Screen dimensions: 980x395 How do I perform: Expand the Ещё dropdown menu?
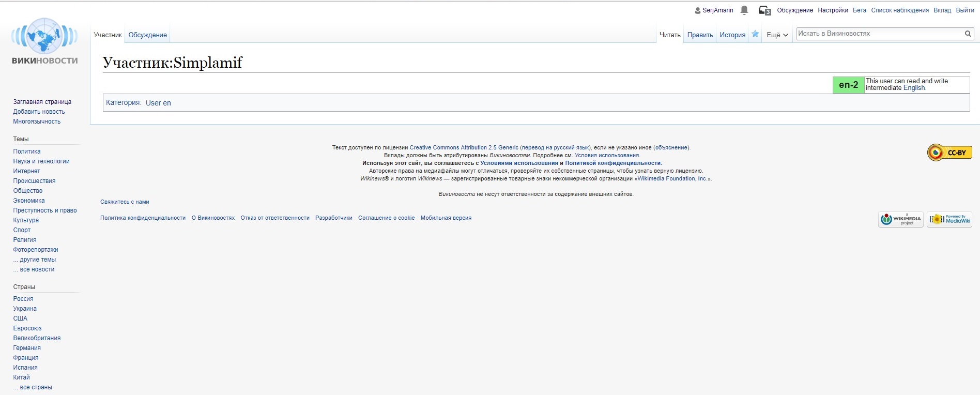click(x=777, y=35)
